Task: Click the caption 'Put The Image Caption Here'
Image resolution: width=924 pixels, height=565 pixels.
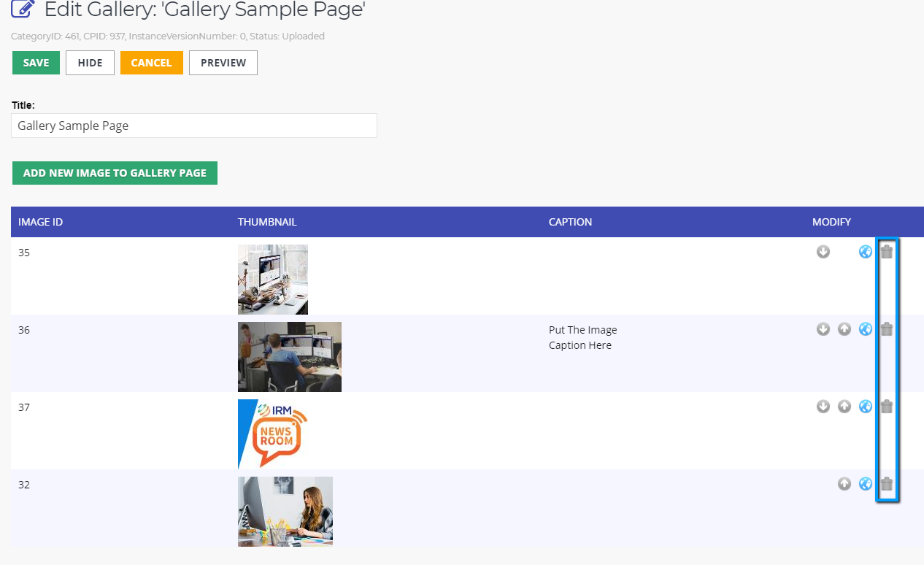Action: click(583, 337)
